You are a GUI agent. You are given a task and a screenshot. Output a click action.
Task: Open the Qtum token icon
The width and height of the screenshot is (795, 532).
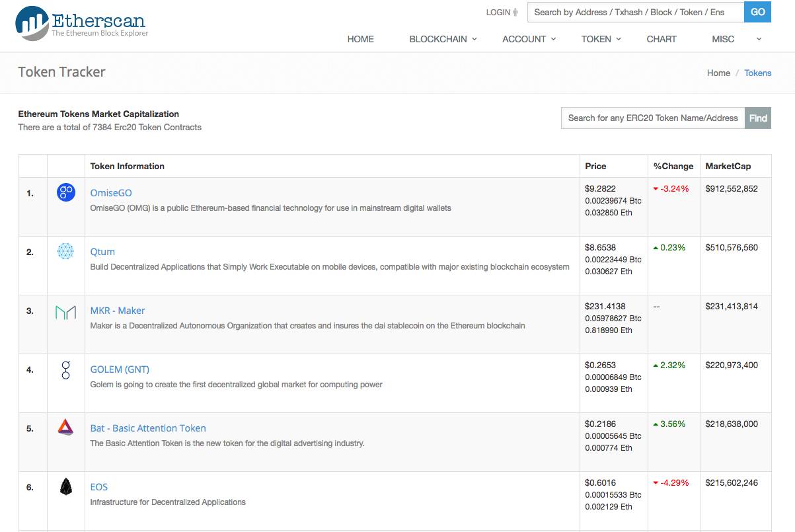[x=65, y=251]
